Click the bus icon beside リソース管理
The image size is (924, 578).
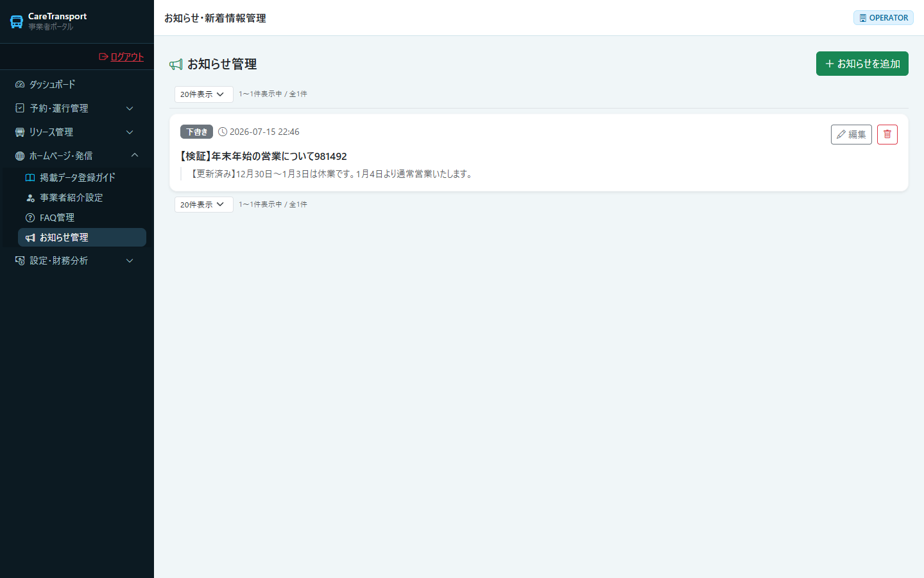(20, 132)
